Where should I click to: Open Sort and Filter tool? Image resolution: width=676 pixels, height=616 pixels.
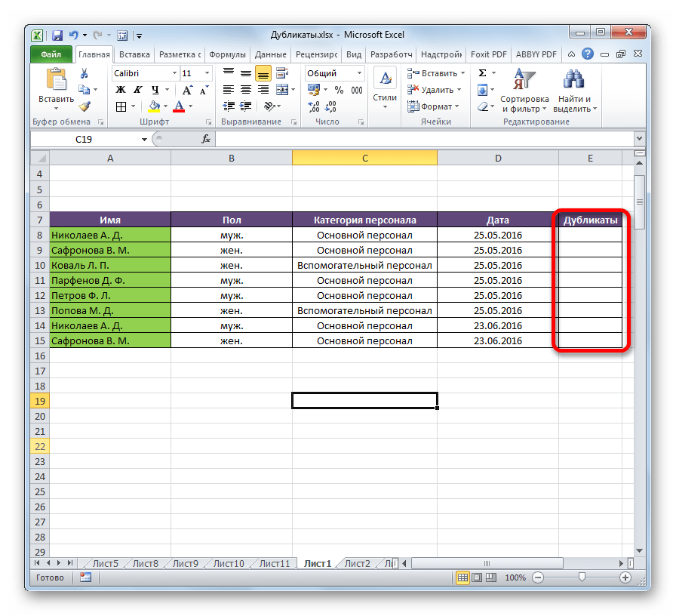coord(524,89)
